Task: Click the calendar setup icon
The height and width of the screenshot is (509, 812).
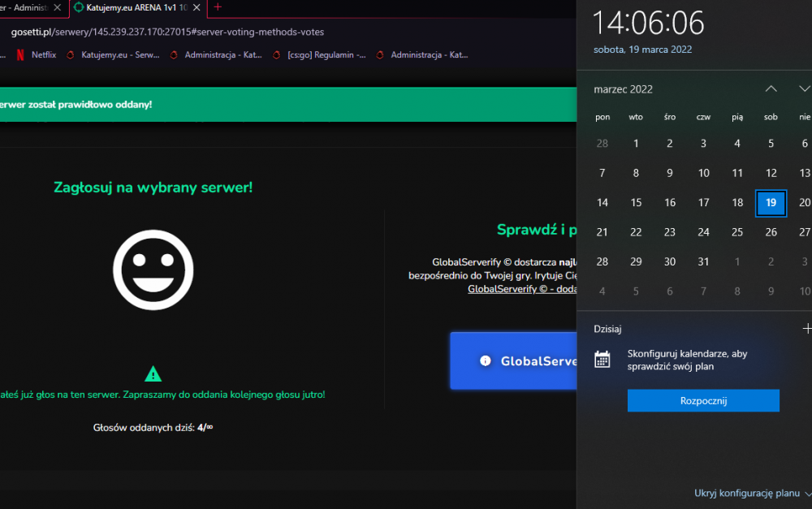Action: coord(603,360)
